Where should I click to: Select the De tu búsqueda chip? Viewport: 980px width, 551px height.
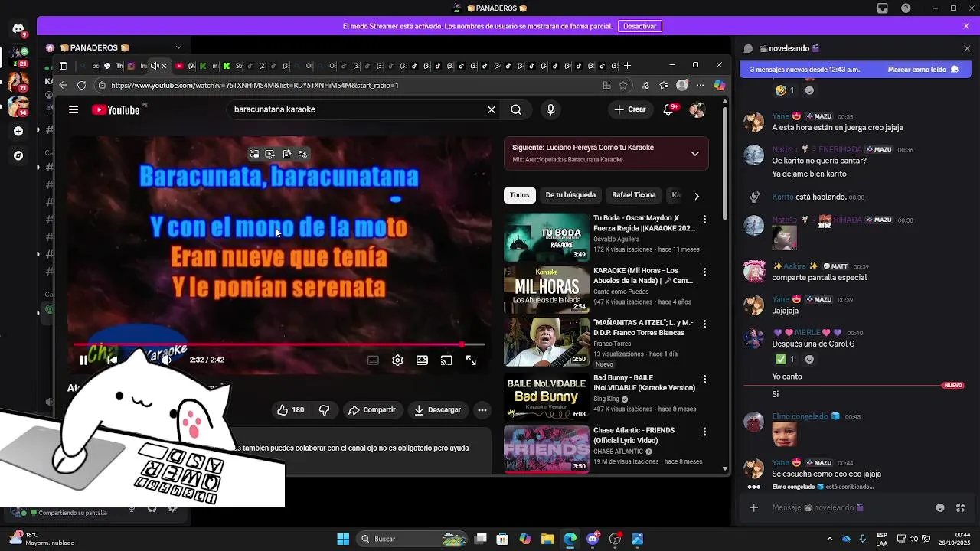click(x=570, y=195)
